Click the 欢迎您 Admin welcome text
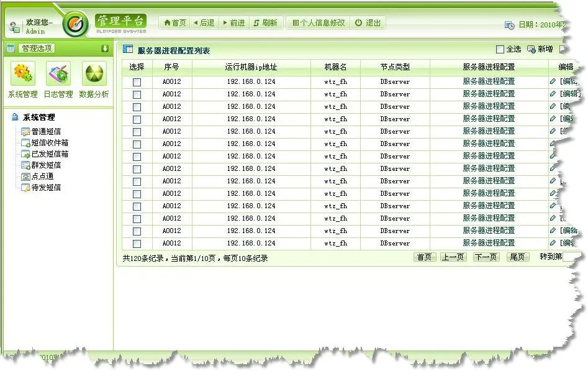Image resolution: width=588 pixels, height=371 pixels. click(38, 27)
